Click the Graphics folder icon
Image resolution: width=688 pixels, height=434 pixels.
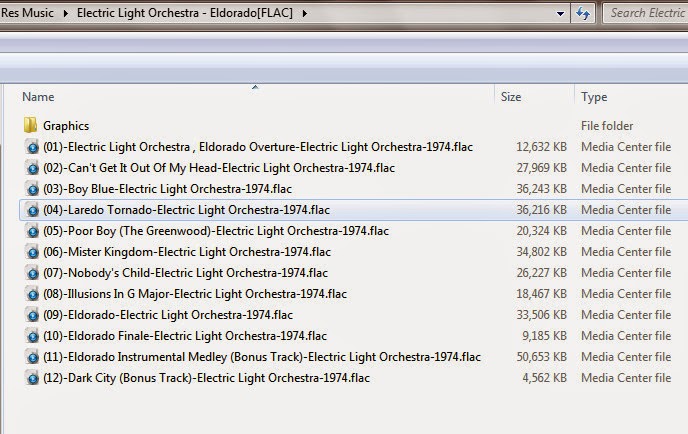point(31,126)
